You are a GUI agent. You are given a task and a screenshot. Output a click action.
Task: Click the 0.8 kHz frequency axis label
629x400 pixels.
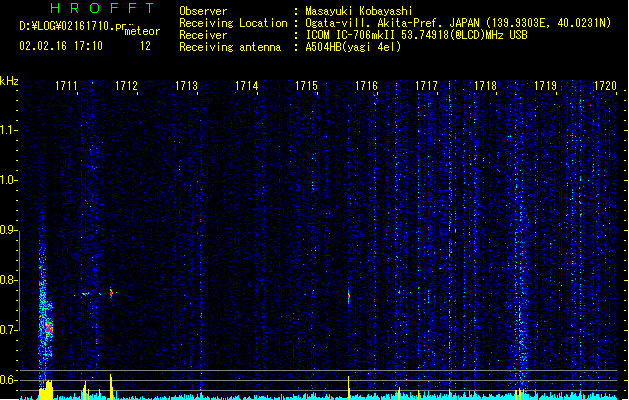8,280
